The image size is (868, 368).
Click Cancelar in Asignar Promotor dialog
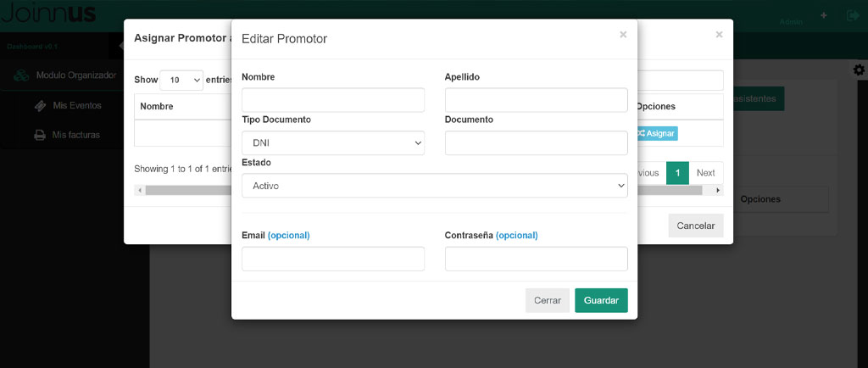coord(695,226)
